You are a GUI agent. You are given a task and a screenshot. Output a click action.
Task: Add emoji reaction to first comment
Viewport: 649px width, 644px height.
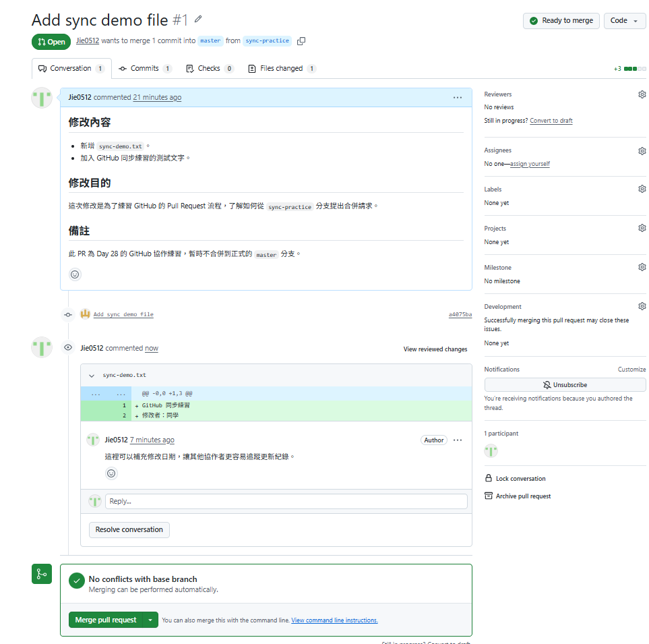75,274
